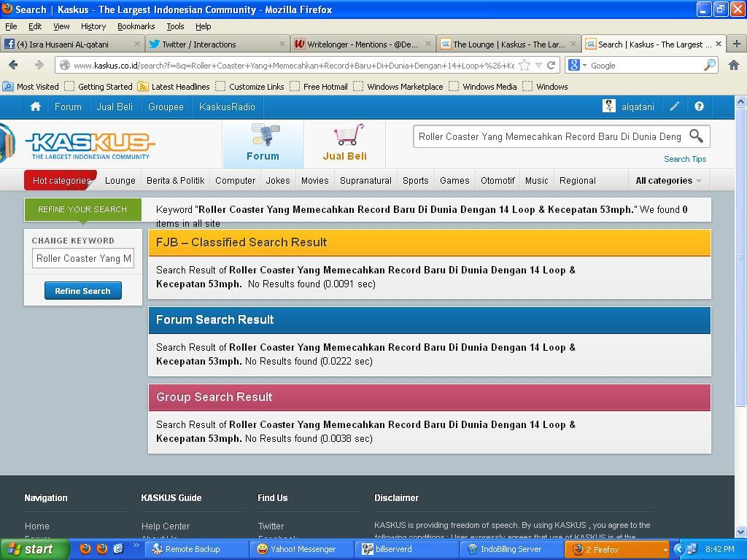Click Jual Beli in the blue nav bar
Viewport: 747px width, 560px height.
pyautogui.click(x=115, y=106)
